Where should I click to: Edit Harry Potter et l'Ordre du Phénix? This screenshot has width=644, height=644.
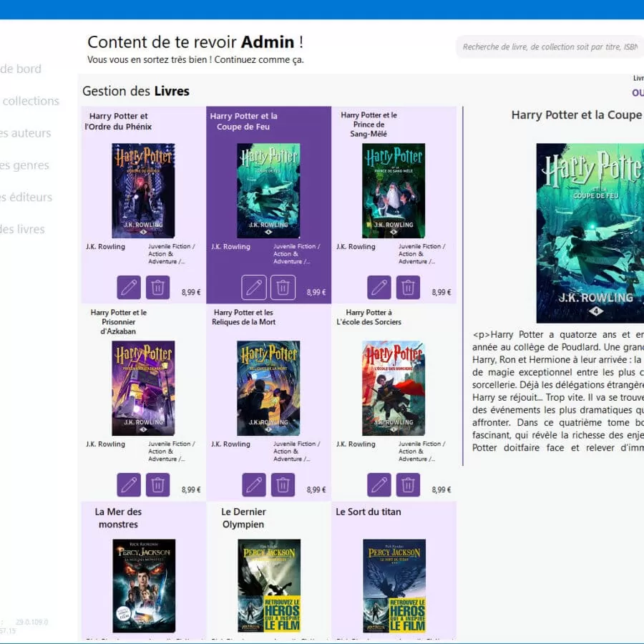point(129,287)
